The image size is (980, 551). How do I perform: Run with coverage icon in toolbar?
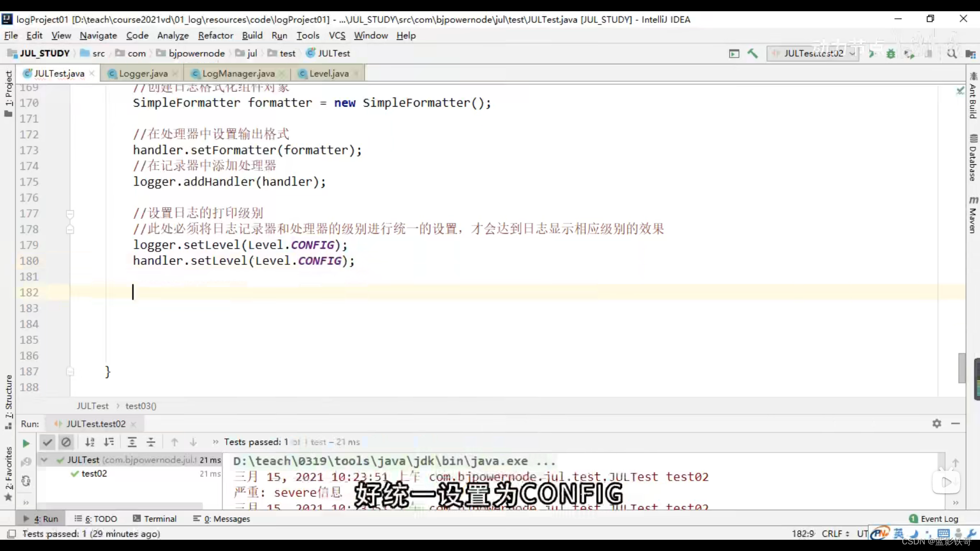910,54
